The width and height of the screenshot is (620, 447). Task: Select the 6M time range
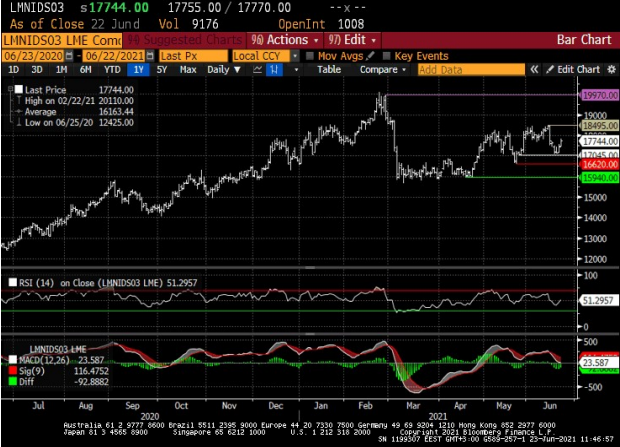(85, 70)
